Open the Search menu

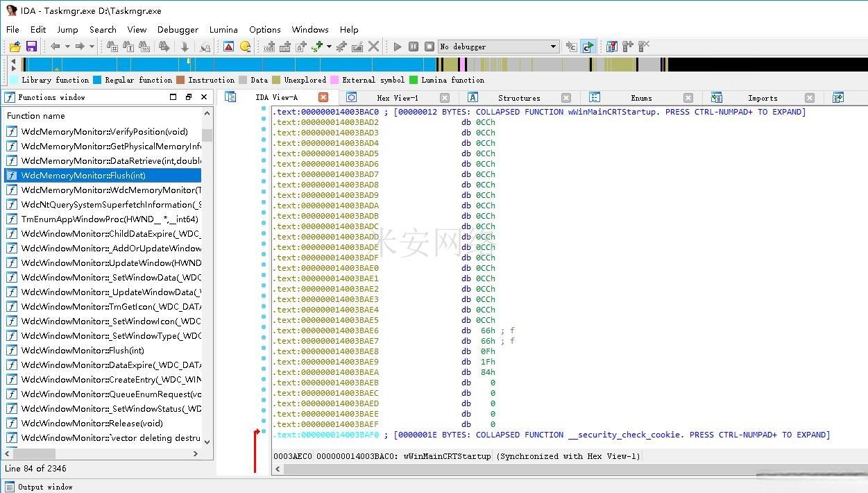tap(103, 29)
